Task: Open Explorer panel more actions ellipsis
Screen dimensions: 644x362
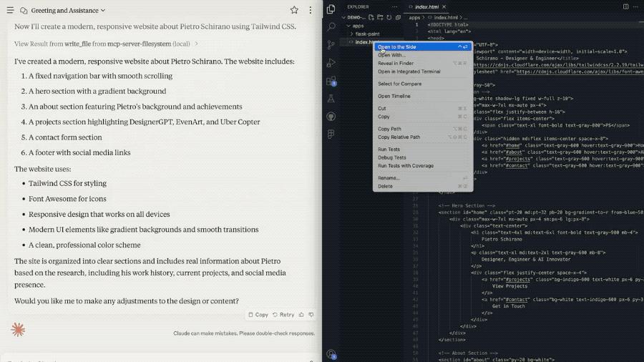Action: (x=394, y=7)
